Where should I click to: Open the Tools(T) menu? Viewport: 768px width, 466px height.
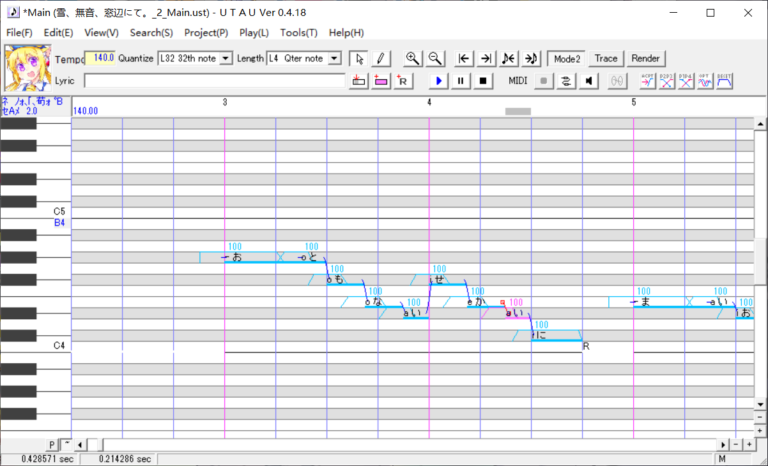pos(298,33)
